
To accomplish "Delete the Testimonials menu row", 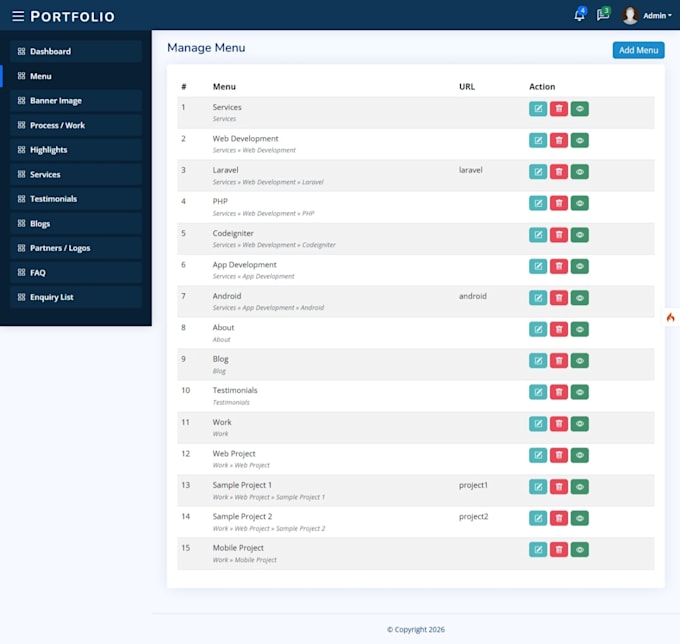I will tap(559, 392).
